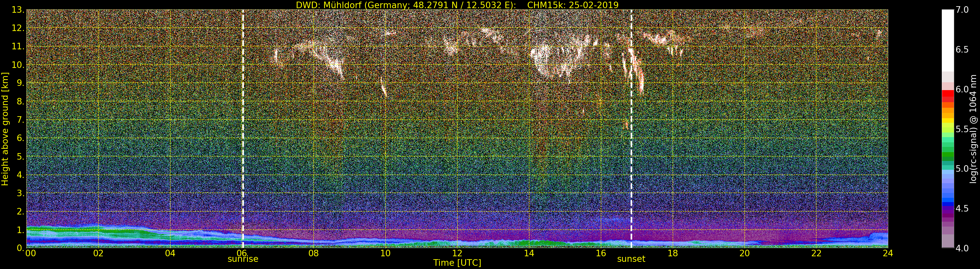Viewport: 980px width, 269px height.
Task: Click the colorbar tick label '4.5'
Action: (962, 209)
